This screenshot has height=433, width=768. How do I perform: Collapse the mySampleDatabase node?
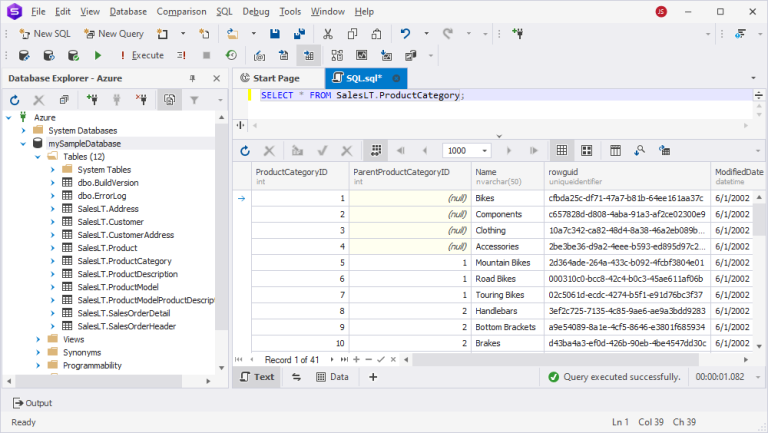point(23,144)
